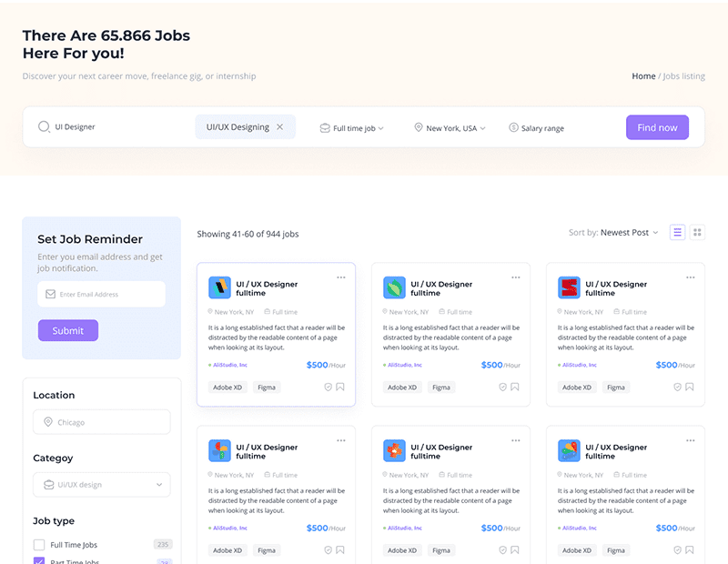Open the Sort by Newest Post dropdown
Viewport: 728px width, 564px height.
pyautogui.click(x=613, y=233)
